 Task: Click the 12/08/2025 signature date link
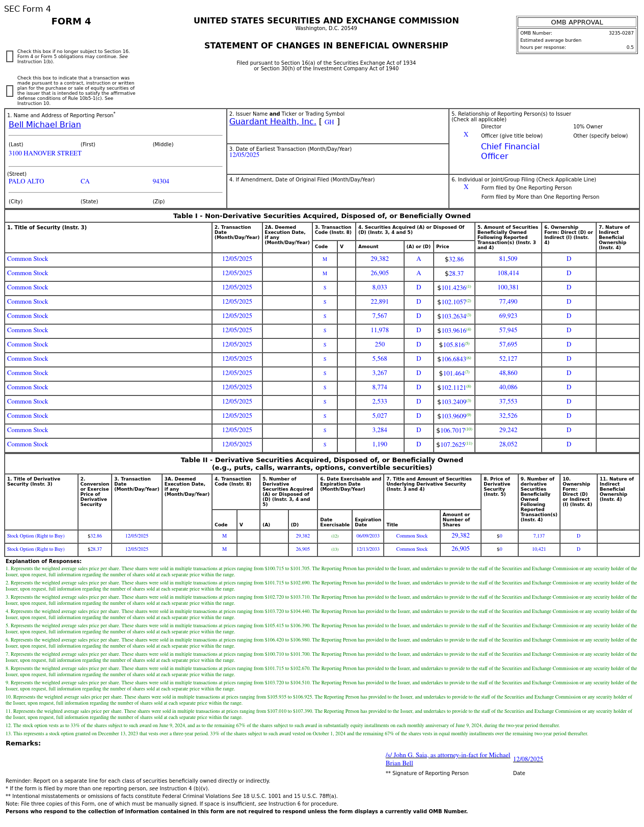point(528,759)
